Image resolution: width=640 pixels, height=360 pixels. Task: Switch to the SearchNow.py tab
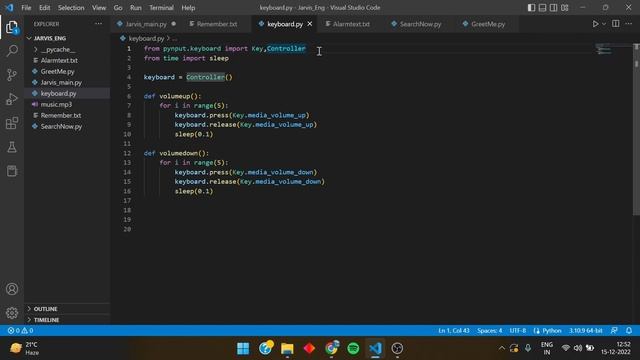tap(420, 24)
